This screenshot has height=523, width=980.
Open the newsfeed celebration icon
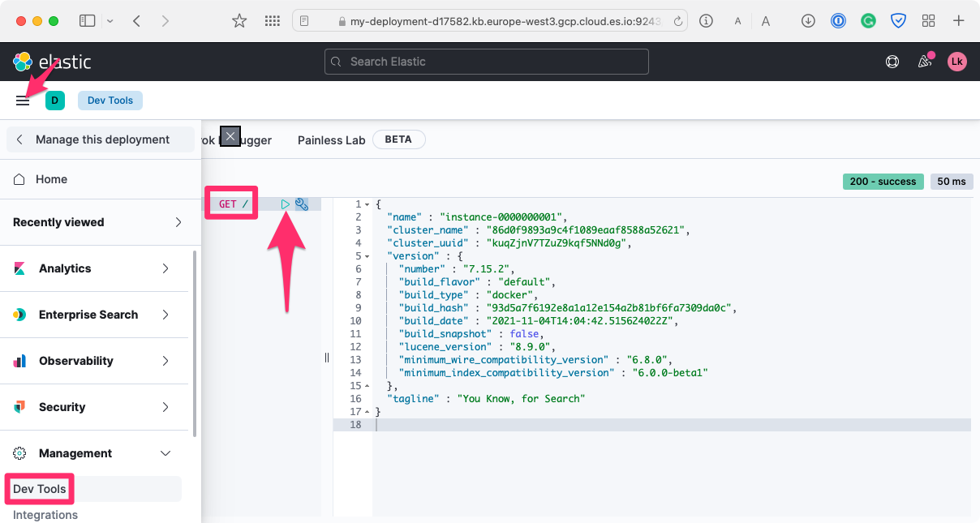[924, 62]
